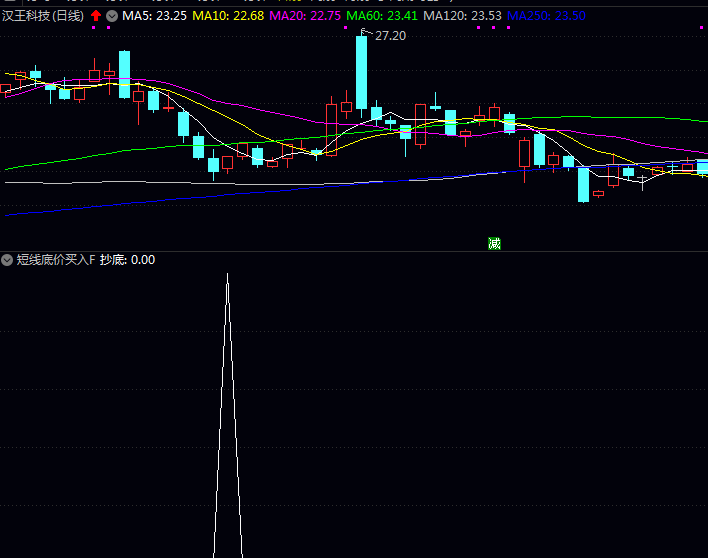Expand the 短线底价买入F indicator menu chevron
The image size is (708, 558).
(x=7, y=260)
